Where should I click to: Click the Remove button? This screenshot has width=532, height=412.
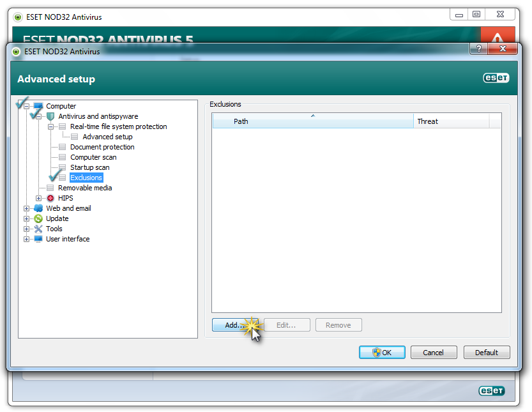(338, 325)
